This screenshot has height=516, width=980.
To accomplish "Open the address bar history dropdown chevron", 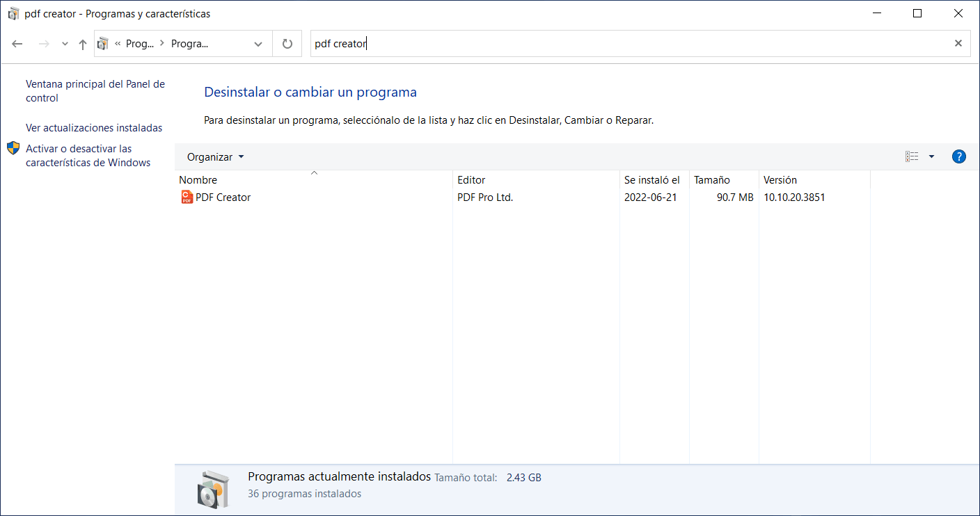I will tap(258, 43).
